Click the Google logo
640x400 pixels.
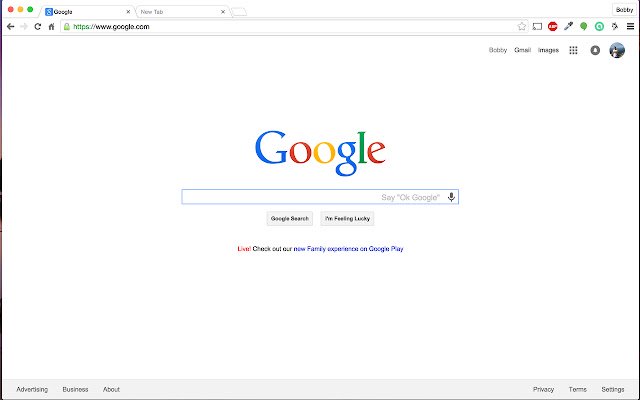[320, 153]
